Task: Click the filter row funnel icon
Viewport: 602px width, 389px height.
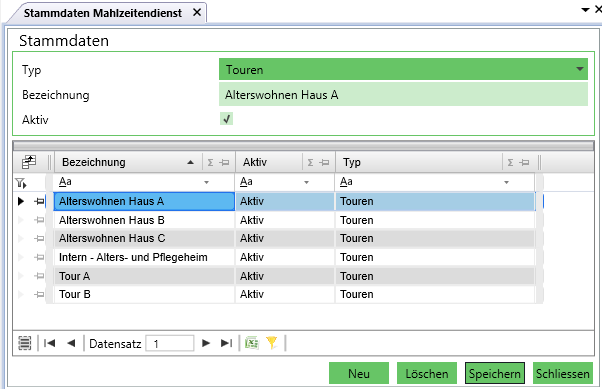Action: tap(21, 183)
